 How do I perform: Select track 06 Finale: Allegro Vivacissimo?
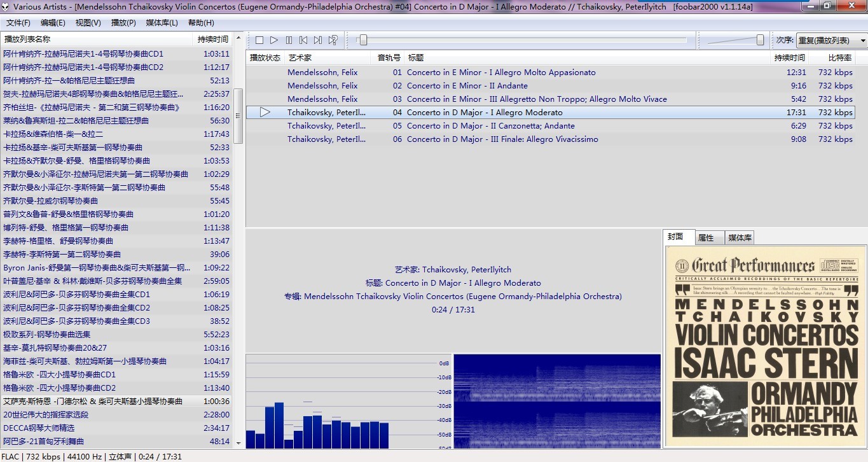coord(550,139)
